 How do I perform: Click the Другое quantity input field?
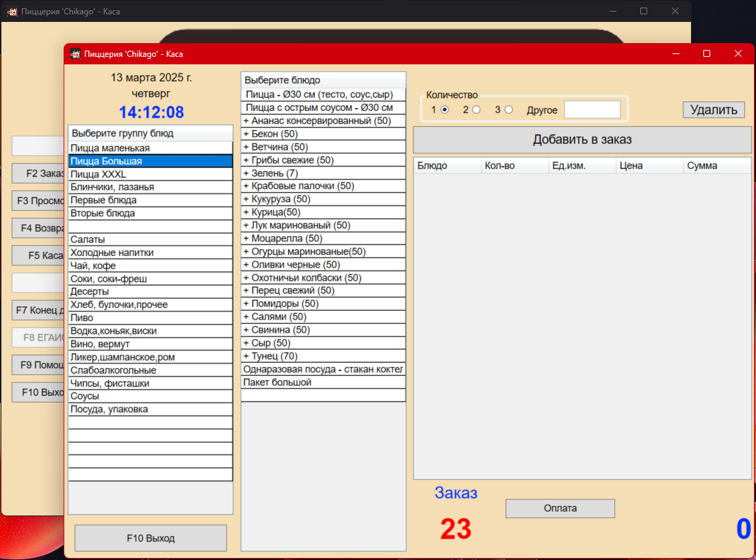[592, 110]
